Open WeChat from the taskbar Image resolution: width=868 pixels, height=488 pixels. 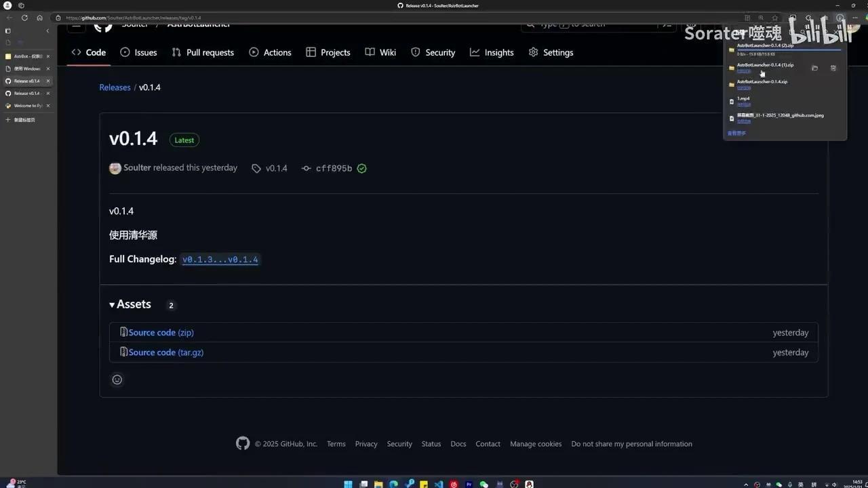pyautogui.click(x=484, y=484)
